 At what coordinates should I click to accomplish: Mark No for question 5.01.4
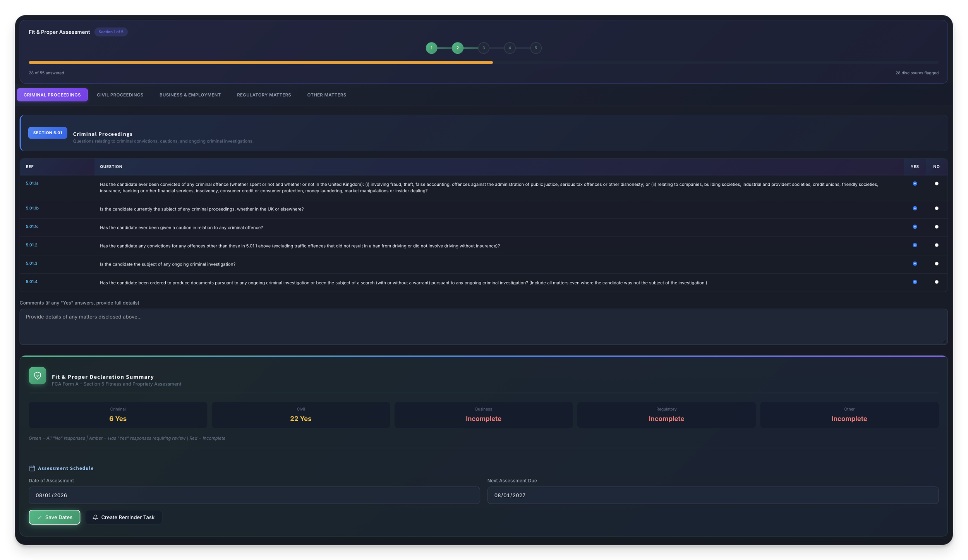pos(936,282)
